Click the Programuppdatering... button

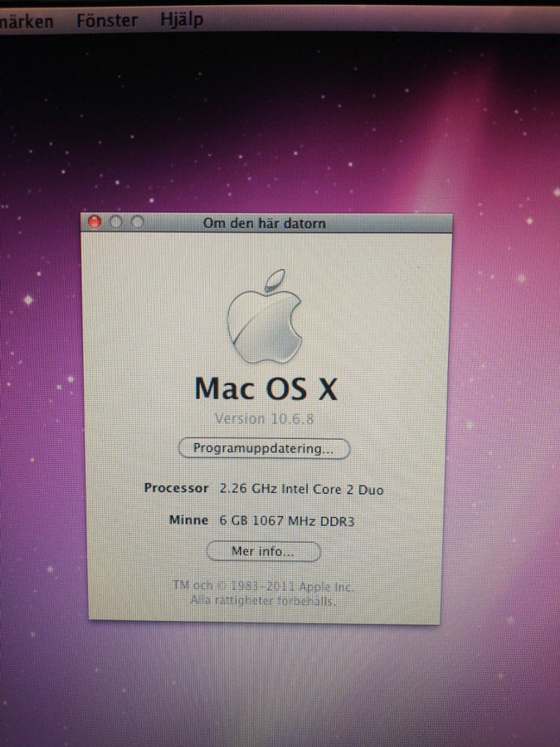coord(264,449)
